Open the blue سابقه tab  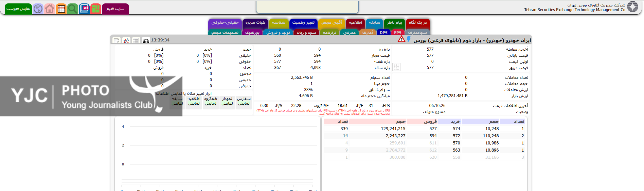coord(375,23)
